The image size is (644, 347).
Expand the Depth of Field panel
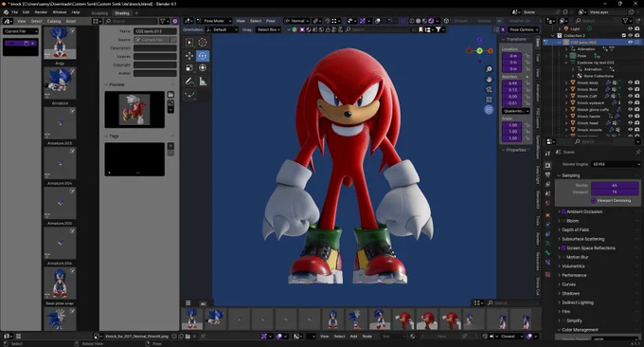coord(575,229)
